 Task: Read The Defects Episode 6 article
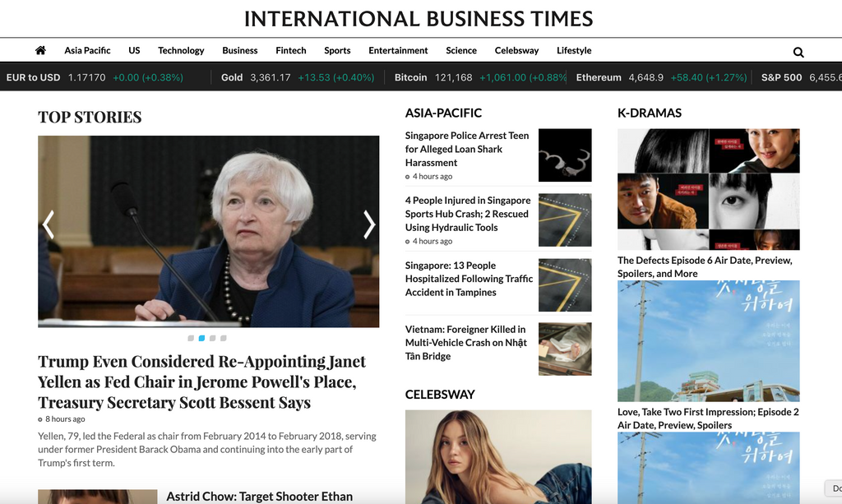pyautogui.click(x=705, y=266)
